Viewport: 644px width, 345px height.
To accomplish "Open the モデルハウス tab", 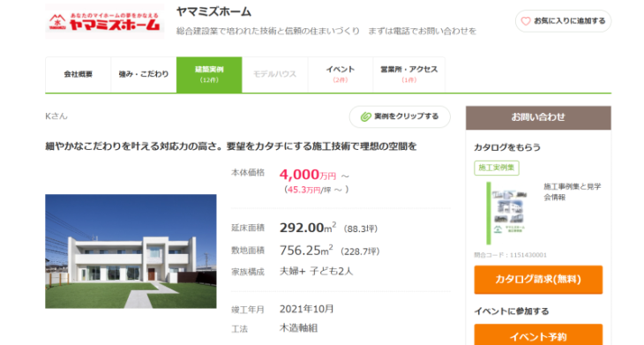I will pos(274,74).
